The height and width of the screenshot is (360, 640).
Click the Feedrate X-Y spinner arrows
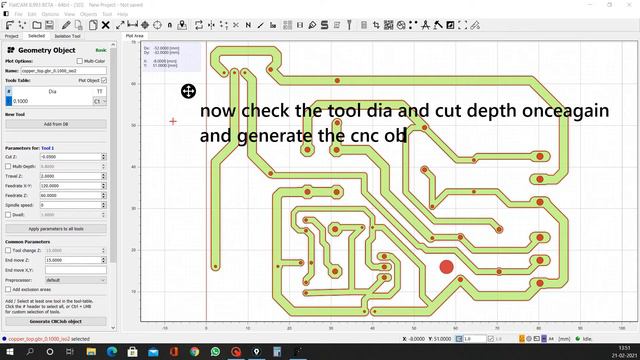(104, 186)
